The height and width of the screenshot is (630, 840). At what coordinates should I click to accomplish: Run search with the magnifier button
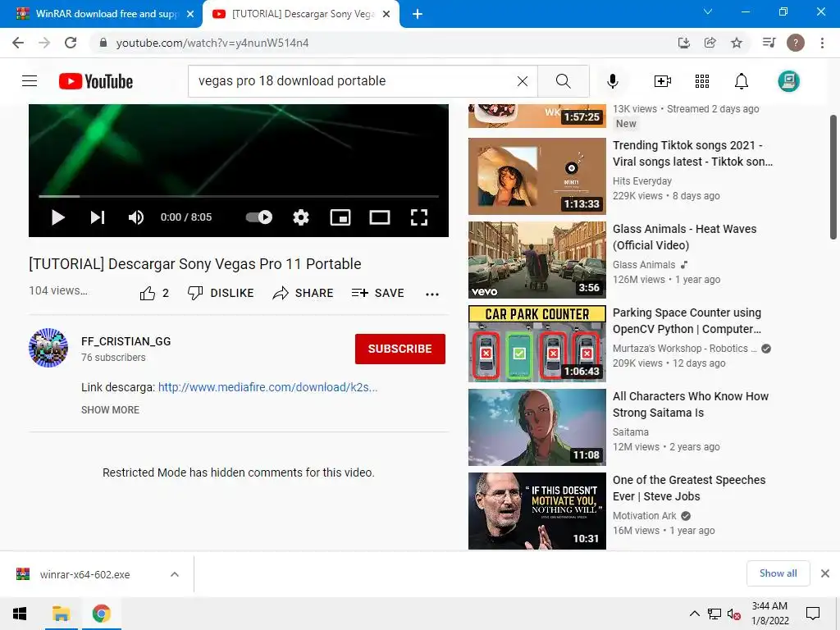(x=563, y=81)
